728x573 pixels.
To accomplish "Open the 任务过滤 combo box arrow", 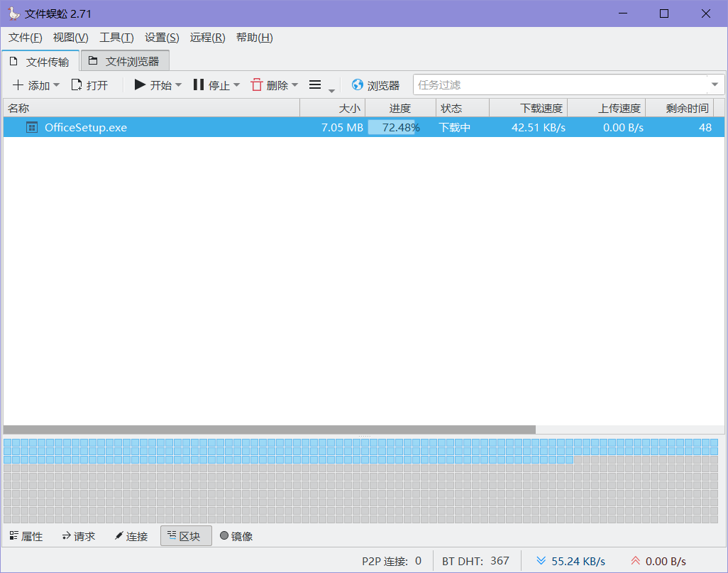I will point(715,84).
